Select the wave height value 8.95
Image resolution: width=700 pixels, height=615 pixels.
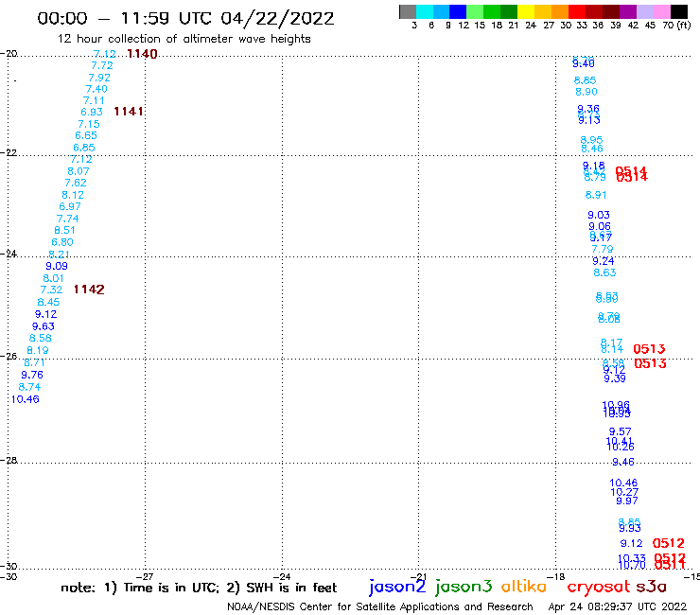(x=591, y=140)
